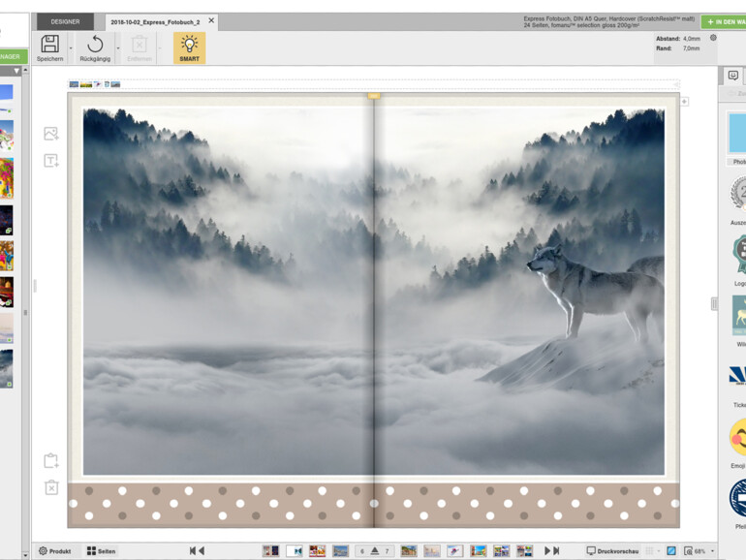Select the foggy mountain photo in the left panel
746x560 pixels.
pos(7,369)
